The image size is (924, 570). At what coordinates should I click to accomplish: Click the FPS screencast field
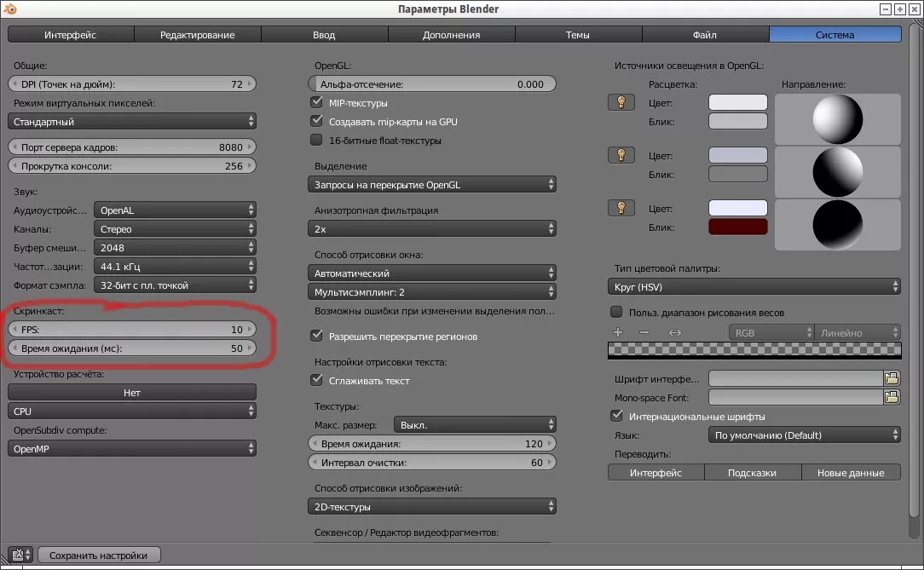(x=132, y=329)
